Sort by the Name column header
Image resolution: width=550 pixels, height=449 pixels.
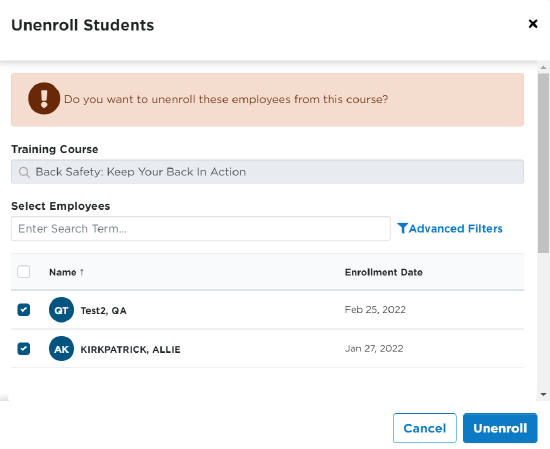coord(66,272)
